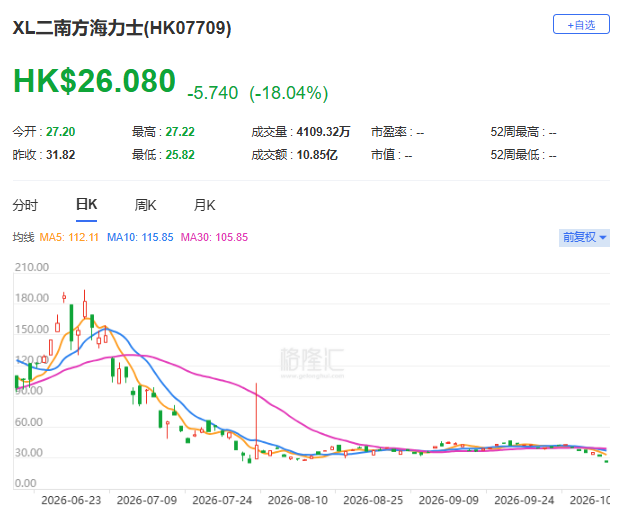Switch to the 分时 chart tab
Image resolution: width=635 pixels, height=510 pixels.
tap(25, 205)
